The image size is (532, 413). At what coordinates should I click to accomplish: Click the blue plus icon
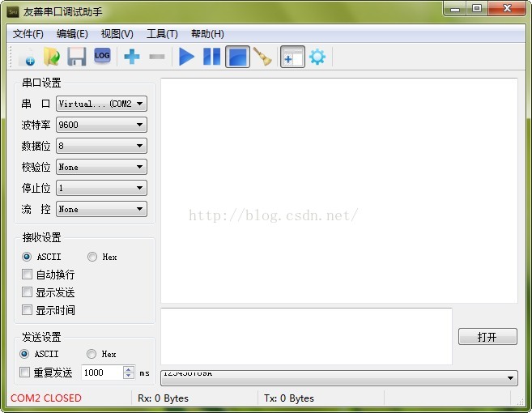[132, 57]
